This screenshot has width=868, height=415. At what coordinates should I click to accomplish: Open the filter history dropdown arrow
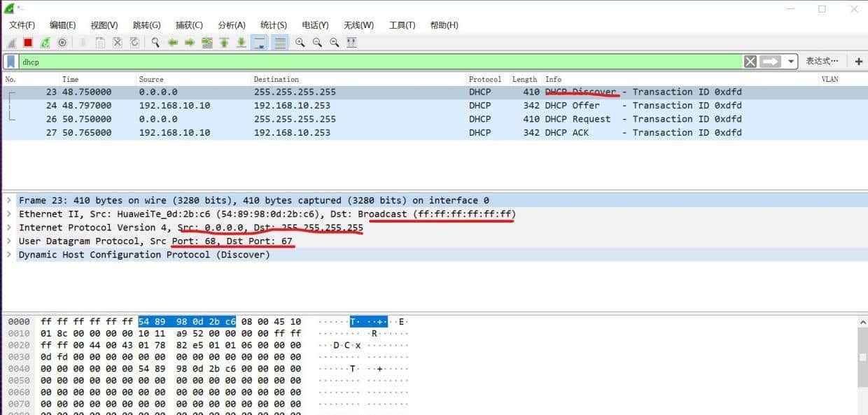pyautogui.click(x=792, y=62)
